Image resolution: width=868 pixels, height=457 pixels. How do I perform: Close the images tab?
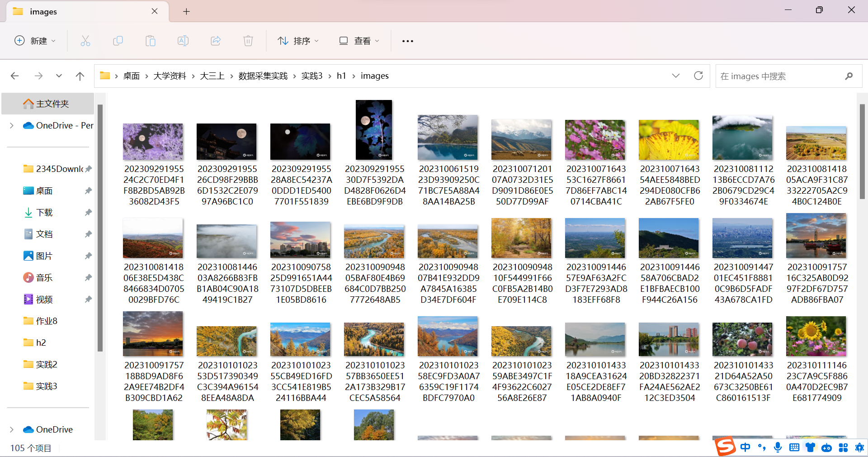(x=155, y=11)
